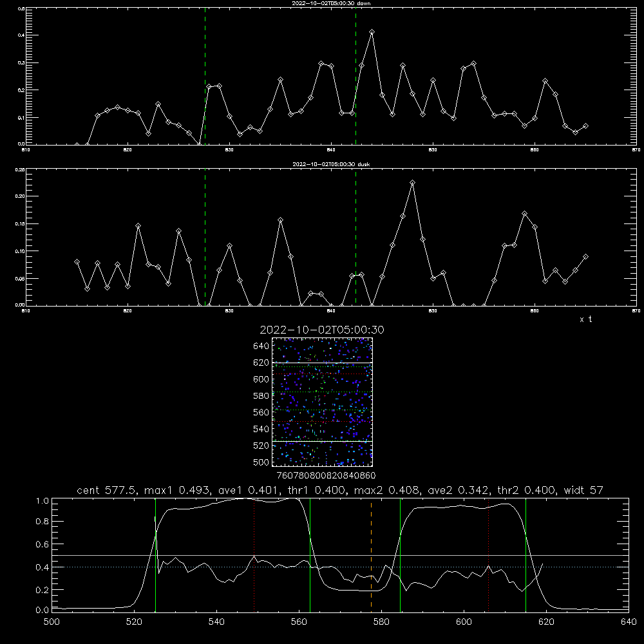644x644 pixels.
Task: Click '0.15' on dusk plot y-axis
Action: pos(20,224)
